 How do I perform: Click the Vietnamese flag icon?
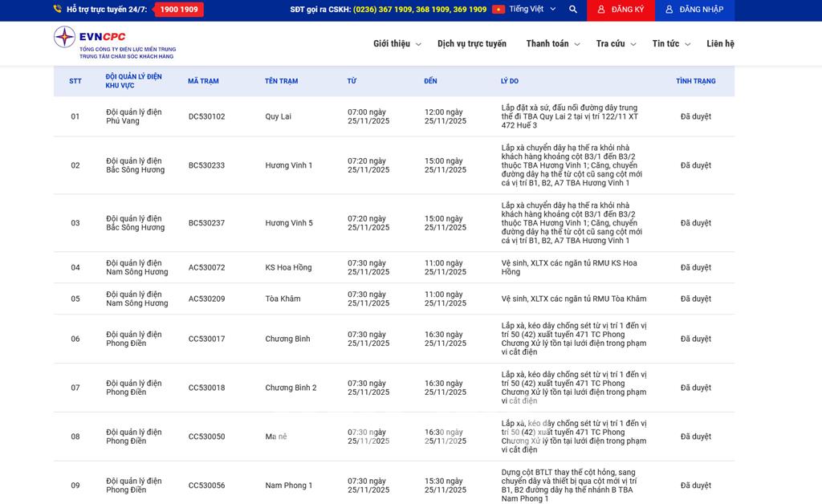pos(498,10)
